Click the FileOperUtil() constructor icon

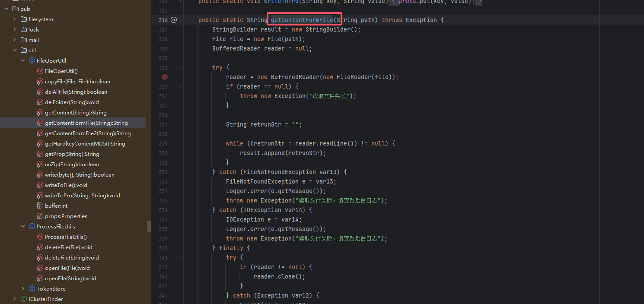pos(40,71)
